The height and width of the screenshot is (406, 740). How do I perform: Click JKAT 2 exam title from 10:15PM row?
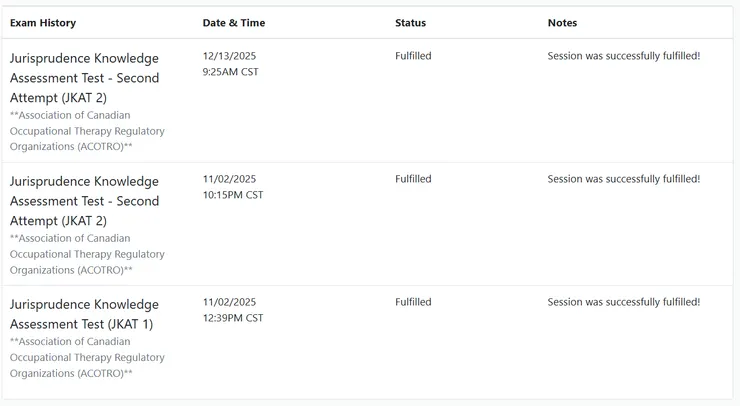click(x=84, y=201)
